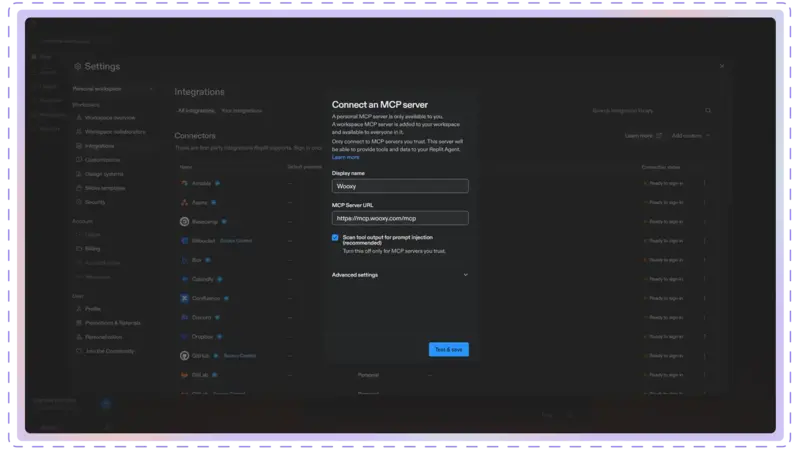This screenshot has width=800, height=450.
Task: Click the Source Control tag beside GitHub
Action: pos(240,356)
